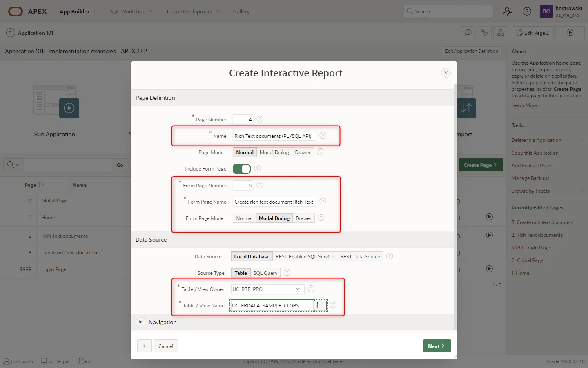Open the SQL Workshop menu
The height and width of the screenshot is (368, 588).
[x=131, y=11]
